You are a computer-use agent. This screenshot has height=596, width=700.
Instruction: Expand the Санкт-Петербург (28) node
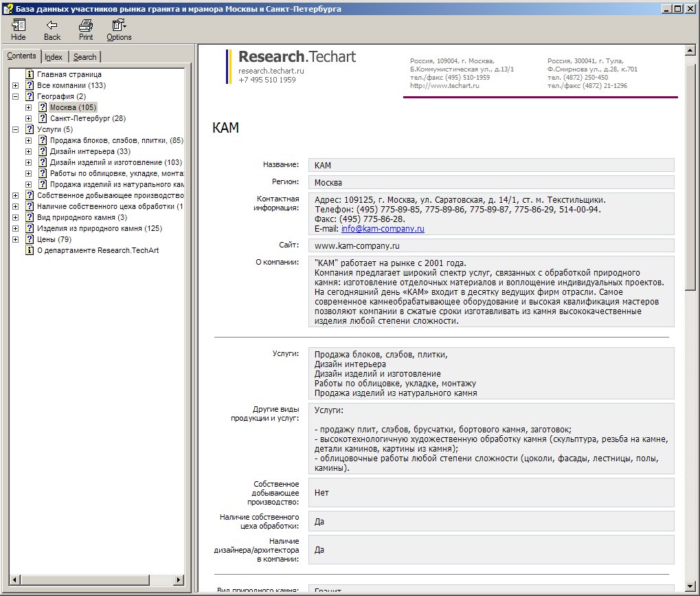coord(29,119)
